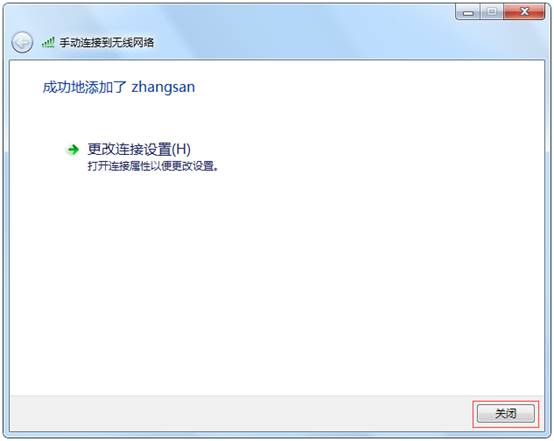The image size is (554, 441).
Task: Click 连接属性 in the description line
Action: point(124,166)
